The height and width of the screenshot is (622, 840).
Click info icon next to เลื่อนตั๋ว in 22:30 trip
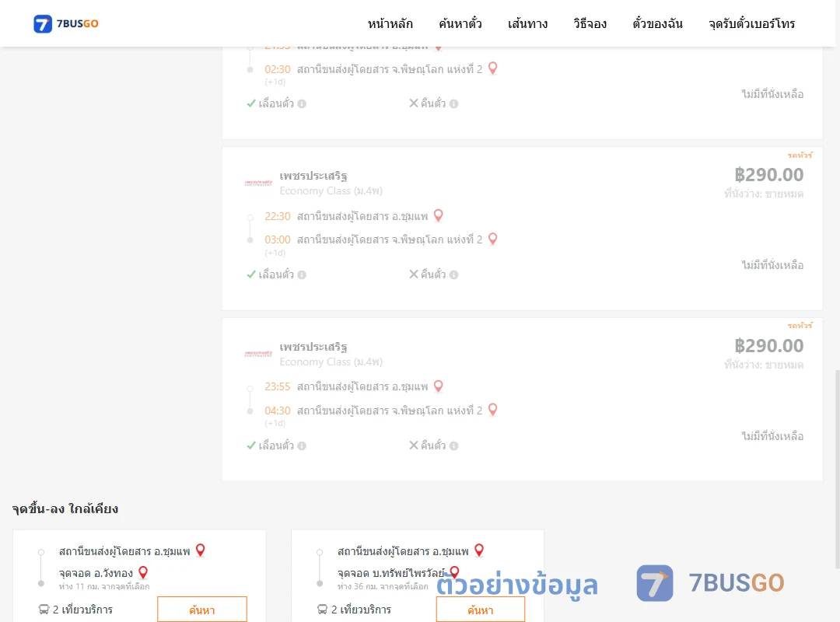click(x=302, y=274)
